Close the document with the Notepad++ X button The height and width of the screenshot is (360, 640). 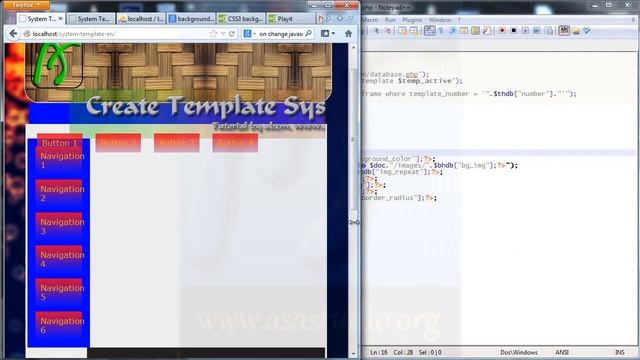633,20
